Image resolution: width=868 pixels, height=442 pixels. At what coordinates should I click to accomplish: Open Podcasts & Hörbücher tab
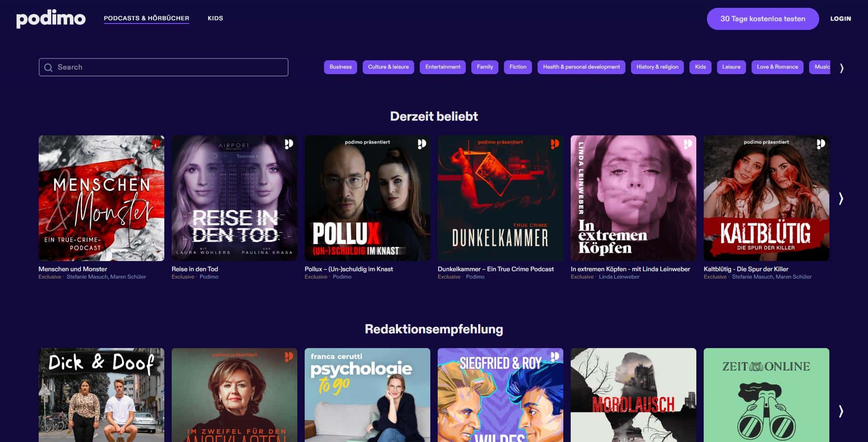(146, 18)
